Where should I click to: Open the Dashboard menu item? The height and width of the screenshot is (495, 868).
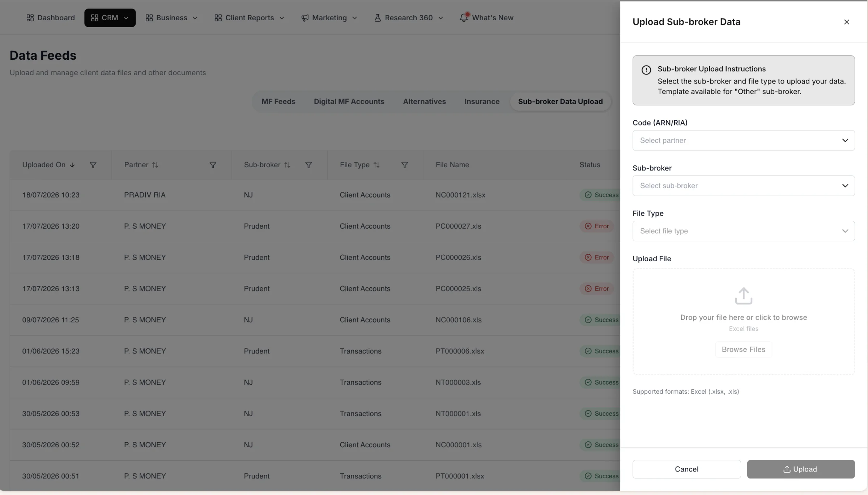point(51,18)
